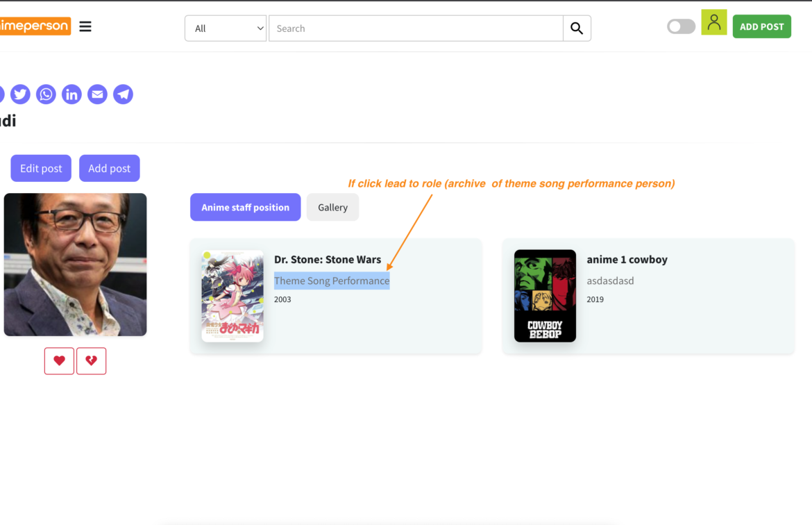Toggle the dark mode switch
Screen dimensions: 812x525
[681, 27]
